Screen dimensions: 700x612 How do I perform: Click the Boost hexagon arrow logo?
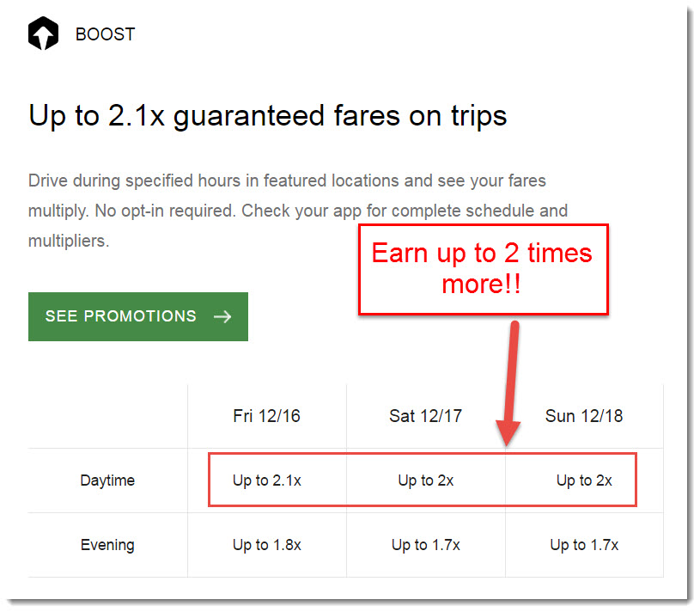point(43,34)
